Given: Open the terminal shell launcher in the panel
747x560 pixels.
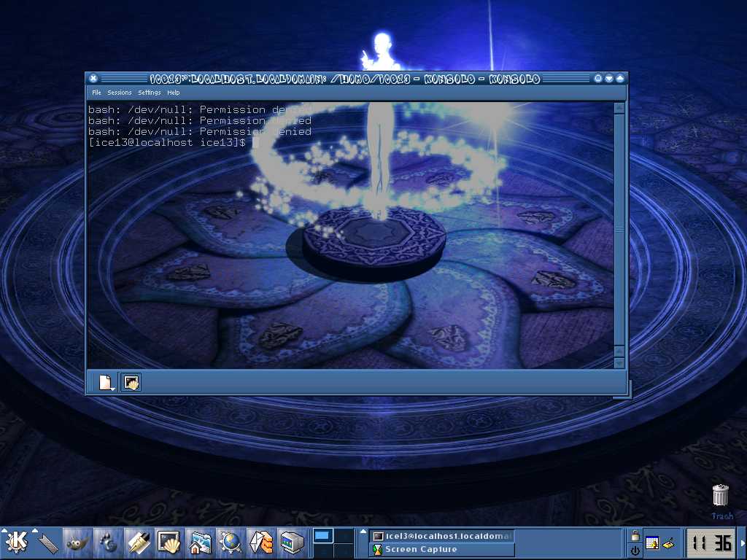Looking at the screenshot, I should click(169, 542).
